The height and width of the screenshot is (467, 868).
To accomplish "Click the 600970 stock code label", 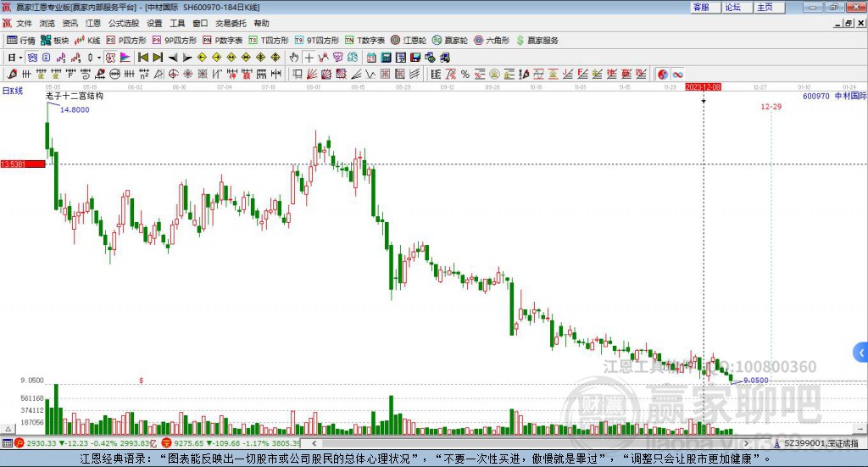I will (x=816, y=96).
